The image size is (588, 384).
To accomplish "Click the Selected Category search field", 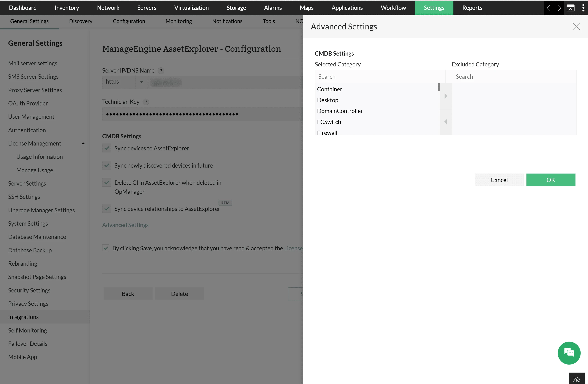I will [x=380, y=77].
